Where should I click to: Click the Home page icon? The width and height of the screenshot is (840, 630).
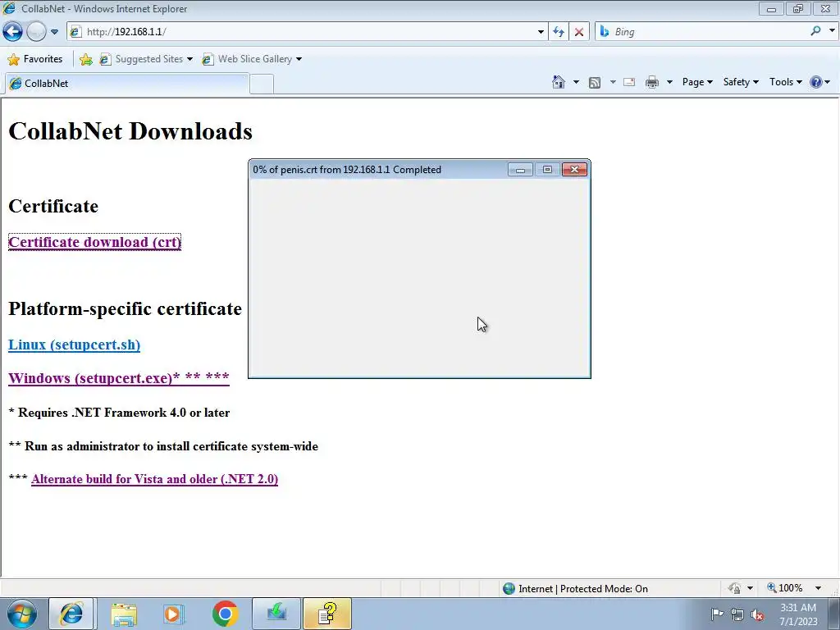[x=558, y=82]
